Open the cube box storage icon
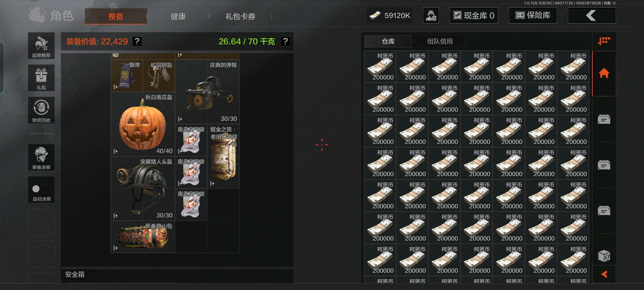This screenshot has width=644, height=290. (604, 256)
